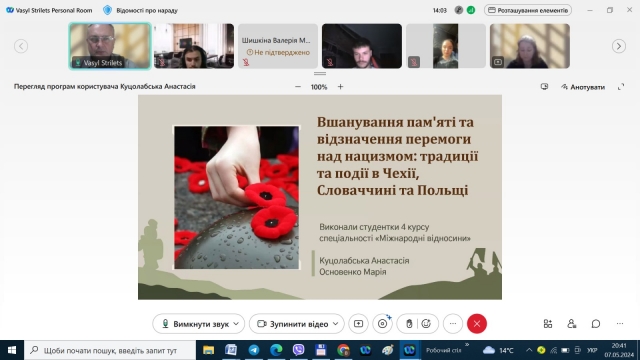Click in the Windows taskbar search box
This screenshot has height=360, width=640.
click(x=110, y=350)
